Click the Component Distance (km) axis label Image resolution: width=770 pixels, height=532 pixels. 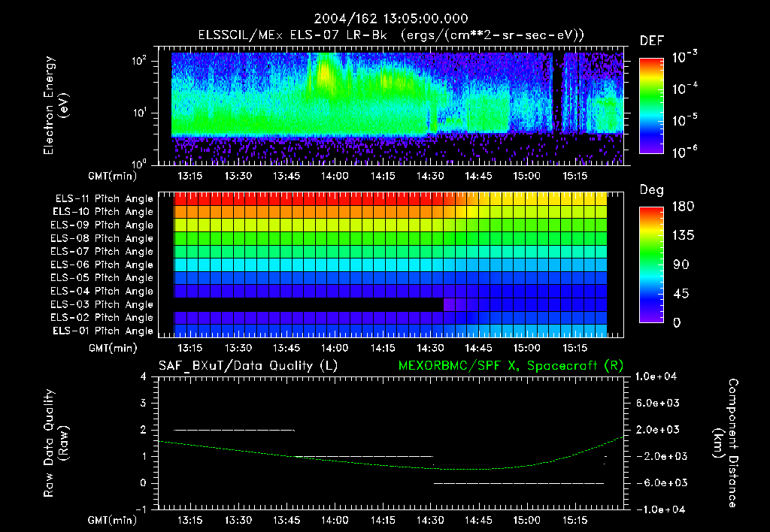pos(726,443)
